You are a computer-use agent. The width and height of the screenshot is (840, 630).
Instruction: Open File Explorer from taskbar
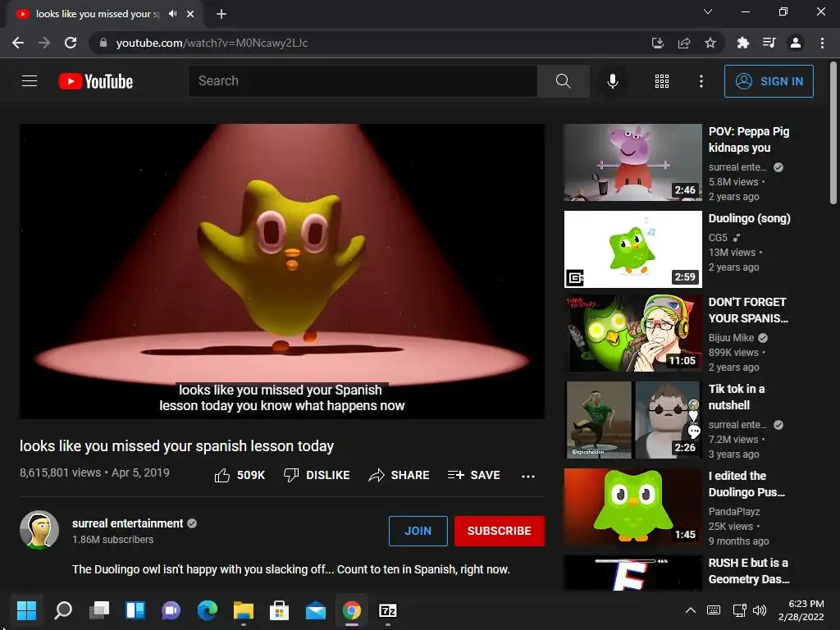pyautogui.click(x=243, y=610)
